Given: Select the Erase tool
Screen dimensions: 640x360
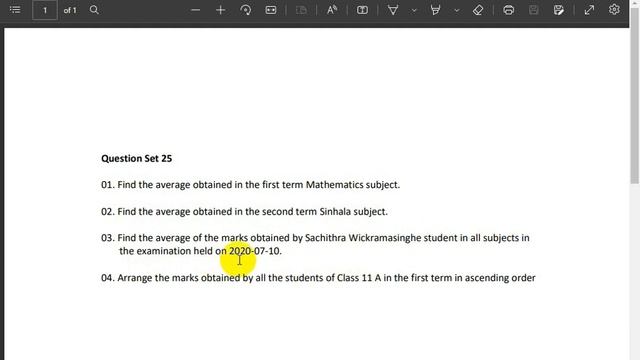Looking at the screenshot, I should coord(478,10).
